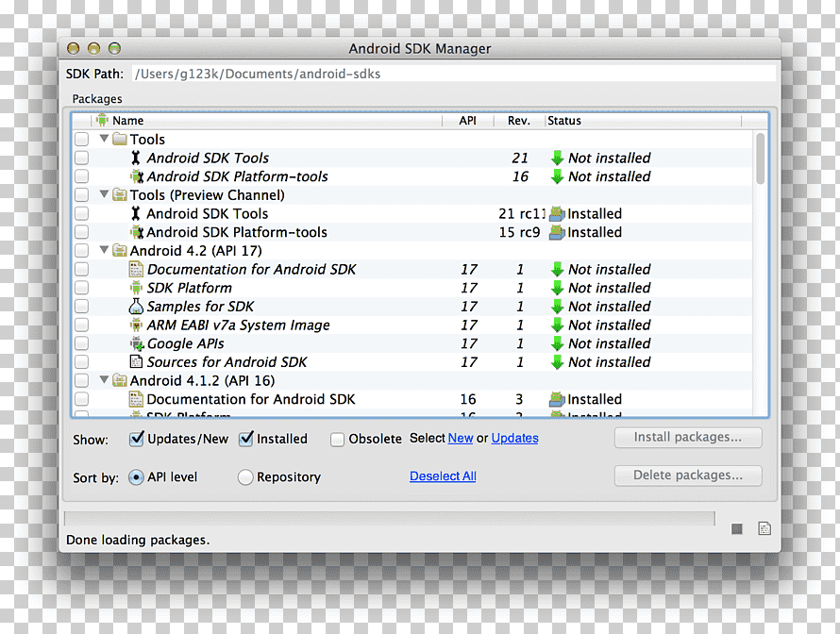
Task: Click the Name column header
Action: 268,121
